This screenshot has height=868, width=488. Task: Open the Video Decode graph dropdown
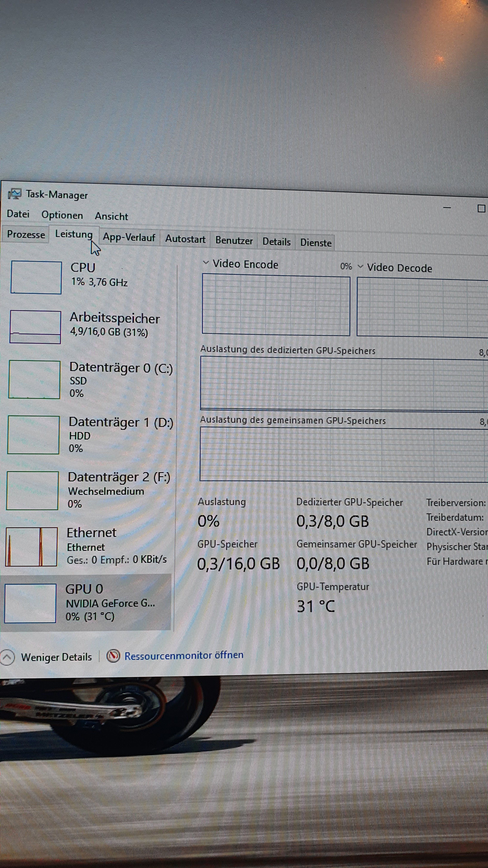pyautogui.click(x=360, y=267)
